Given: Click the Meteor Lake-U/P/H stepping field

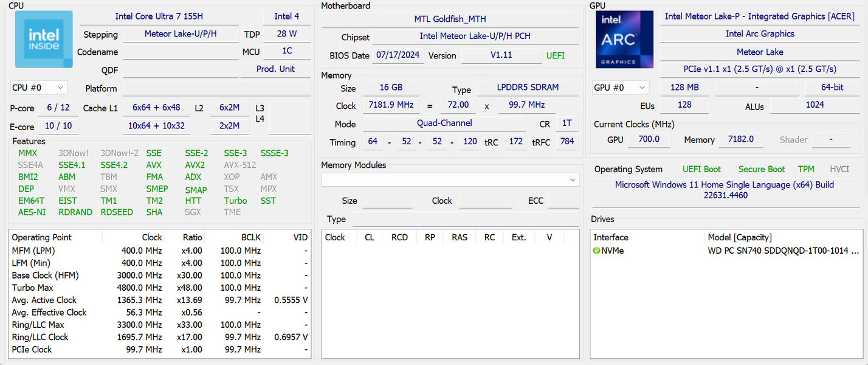Looking at the screenshot, I should [181, 34].
